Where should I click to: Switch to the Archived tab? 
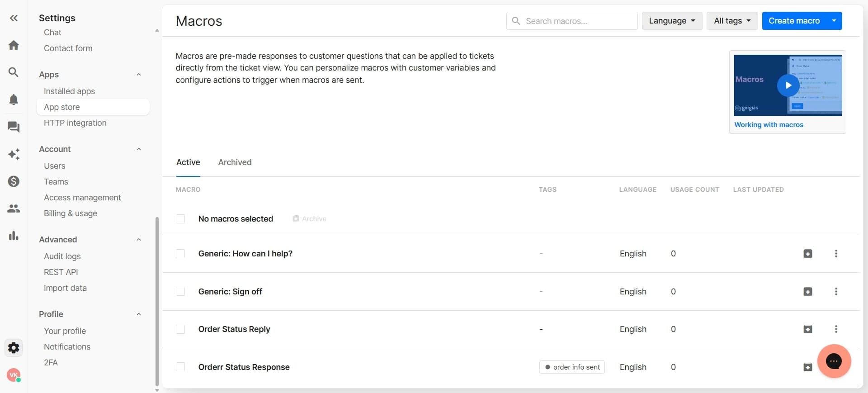click(235, 162)
